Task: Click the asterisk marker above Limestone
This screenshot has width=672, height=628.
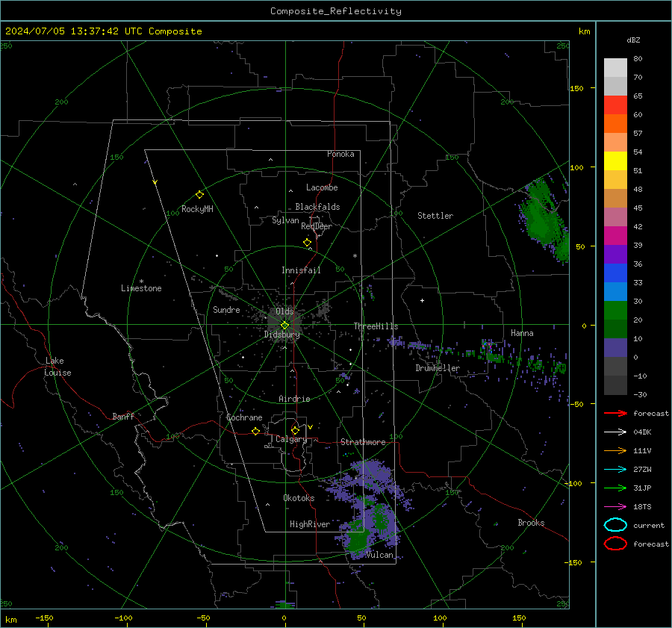Action: coord(141,282)
